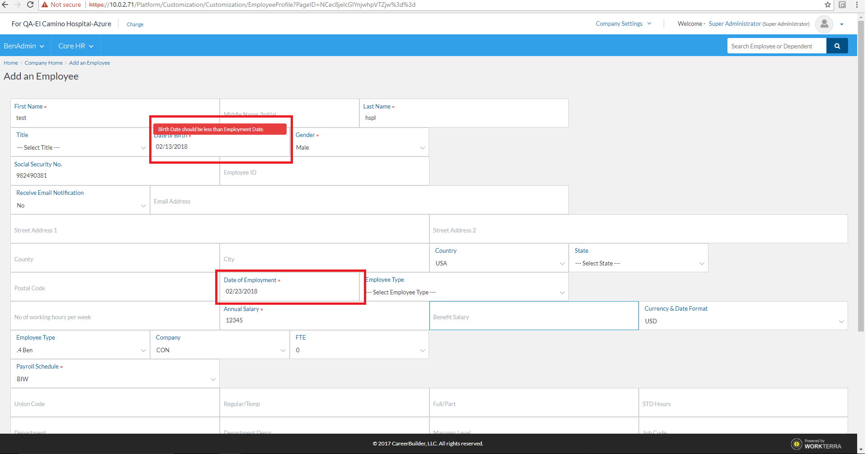Bookmark page with star icon
Screen dimensions: 868x454
pyautogui.click(x=827, y=5)
